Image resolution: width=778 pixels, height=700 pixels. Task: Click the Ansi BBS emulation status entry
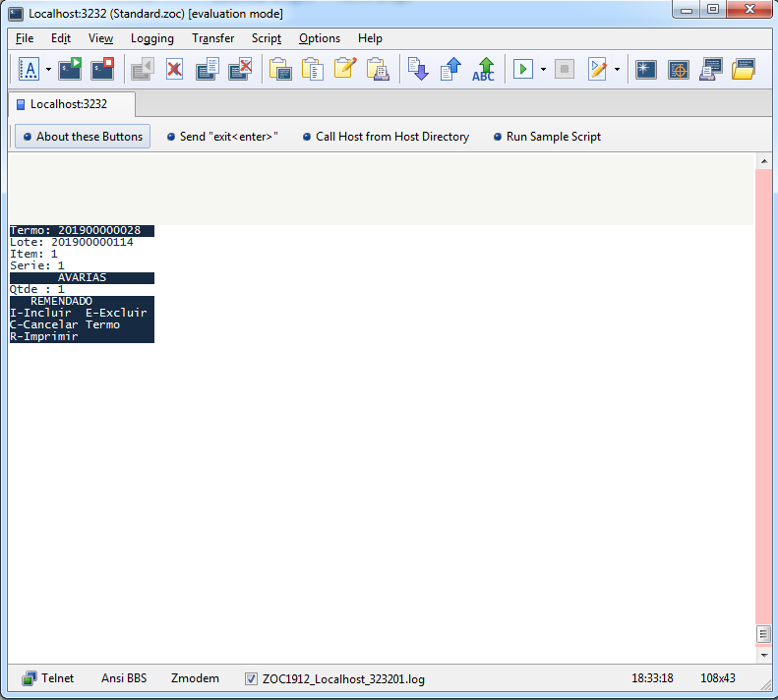click(x=124, y=678)
